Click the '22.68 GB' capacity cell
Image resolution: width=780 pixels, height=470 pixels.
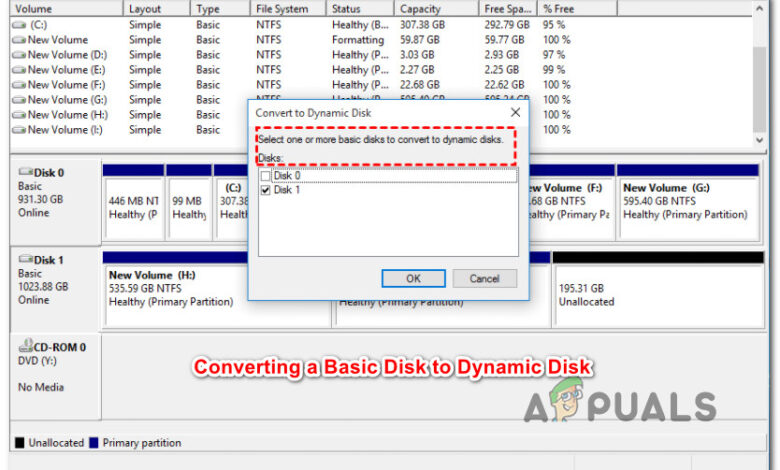coord(420,85)
